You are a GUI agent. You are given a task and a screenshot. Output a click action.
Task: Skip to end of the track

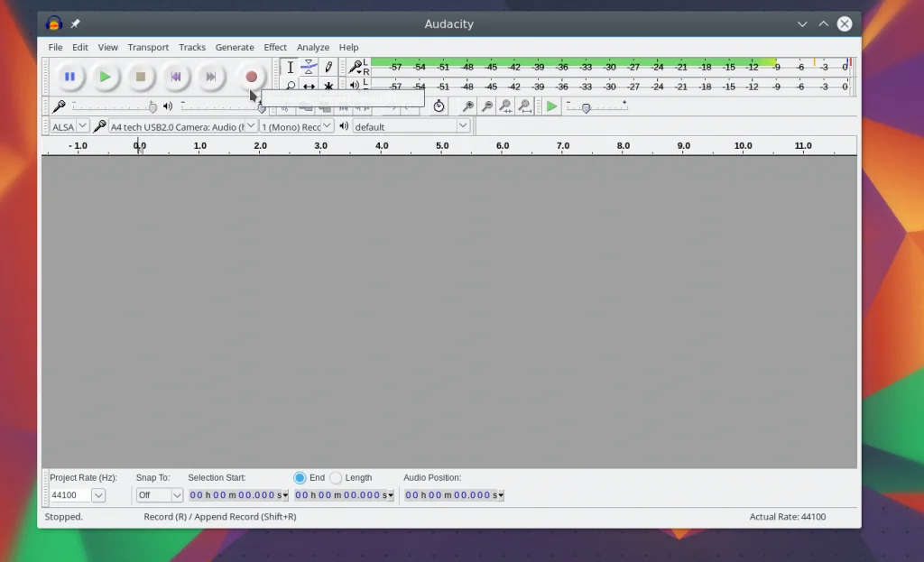pos(211,77)
